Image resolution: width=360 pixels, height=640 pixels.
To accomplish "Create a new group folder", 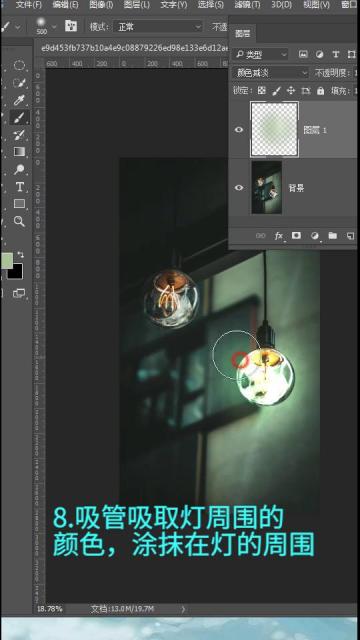I will pos(333,236).
